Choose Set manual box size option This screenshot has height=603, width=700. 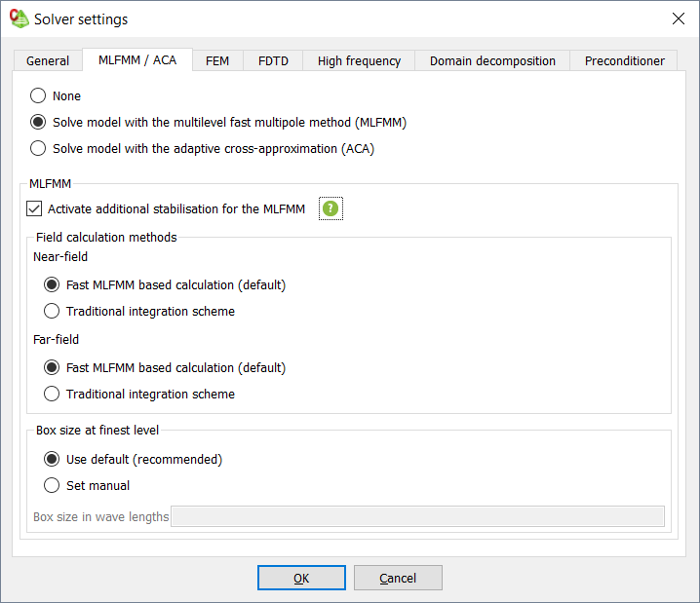pos(53,485)
